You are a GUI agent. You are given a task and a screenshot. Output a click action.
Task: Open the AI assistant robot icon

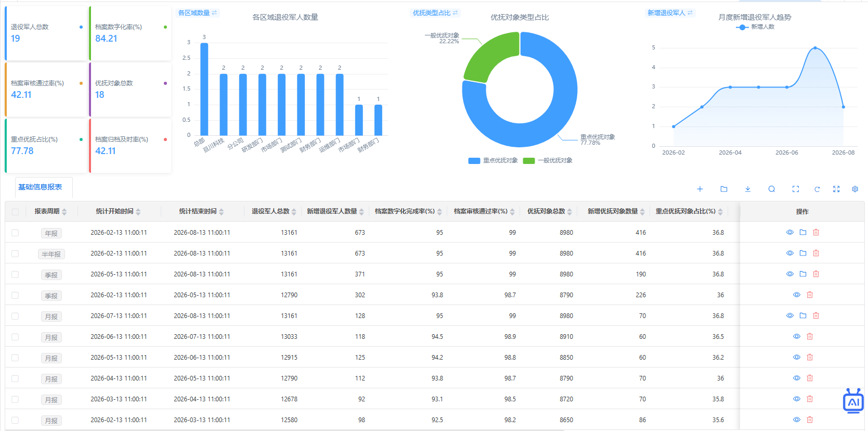coord(853,401)
